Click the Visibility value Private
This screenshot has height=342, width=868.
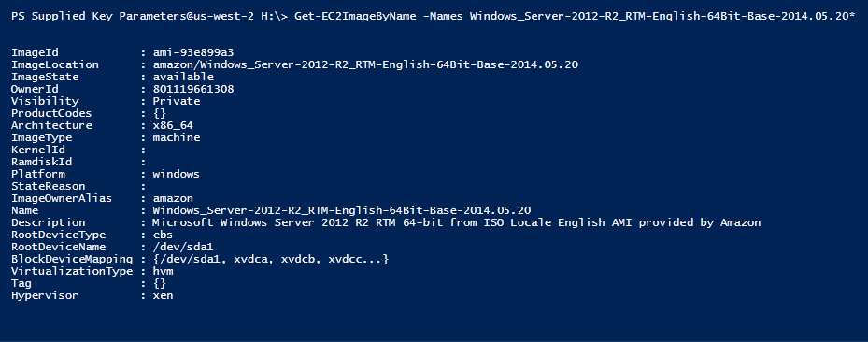[x=177, y=101]
